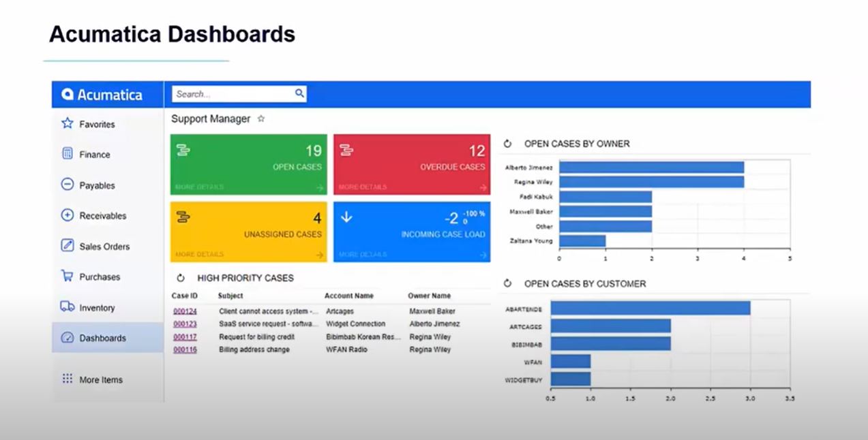Click More Details on Overdue Cases tile
Image resolution: width=868 pixels, height=440 pixels.
coord(363,187)
